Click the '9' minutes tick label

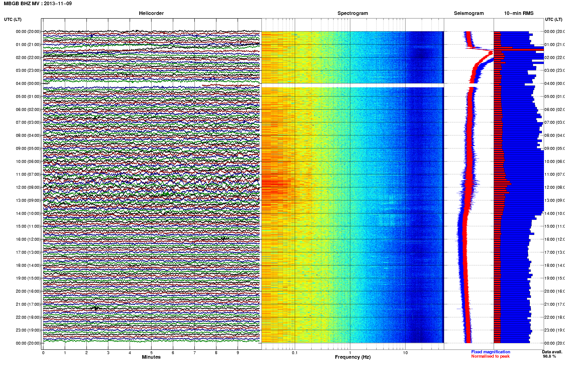tap(238, 353)
